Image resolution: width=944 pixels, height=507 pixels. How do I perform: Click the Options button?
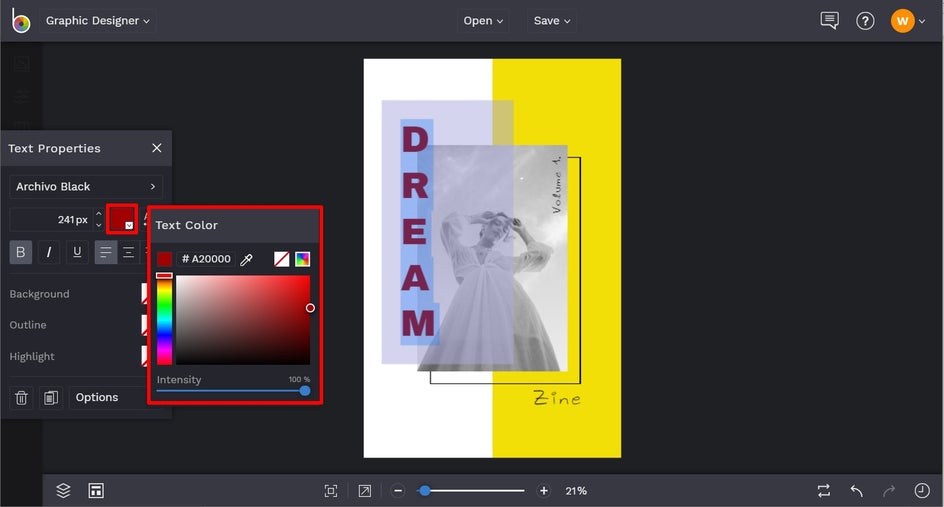(97, 398)
